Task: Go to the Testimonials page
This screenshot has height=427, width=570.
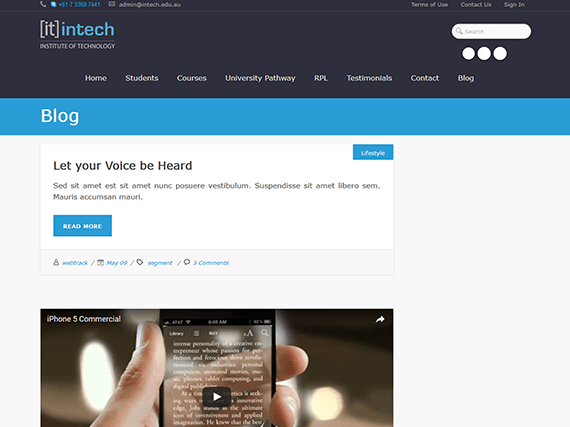Action: coord(369,78)
